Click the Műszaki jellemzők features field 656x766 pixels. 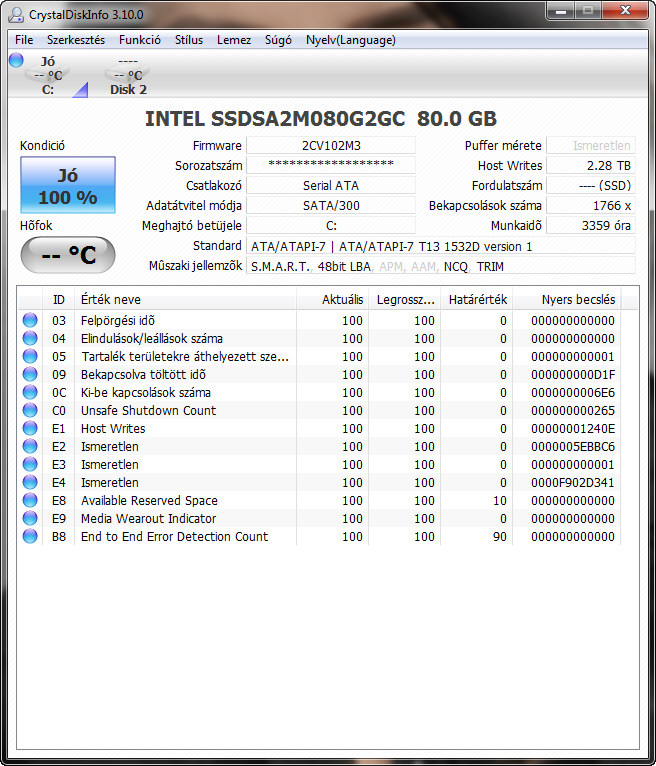click(x=441, y=266)
